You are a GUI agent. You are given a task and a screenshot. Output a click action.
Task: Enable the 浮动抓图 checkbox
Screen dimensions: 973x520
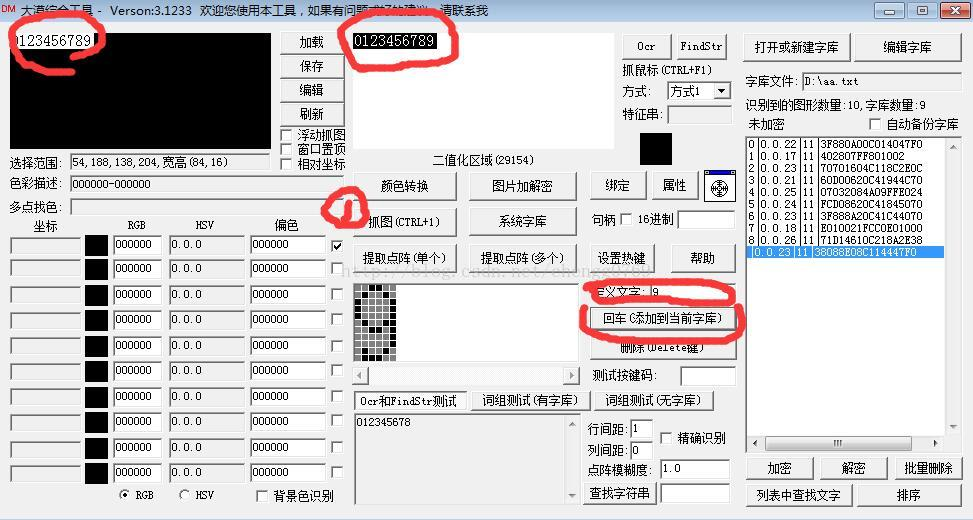[x=287, y=135]
